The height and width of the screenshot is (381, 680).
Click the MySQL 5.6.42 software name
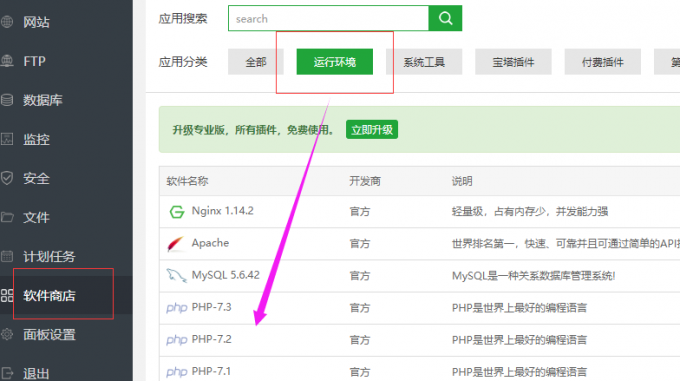(x=226, y=275)
